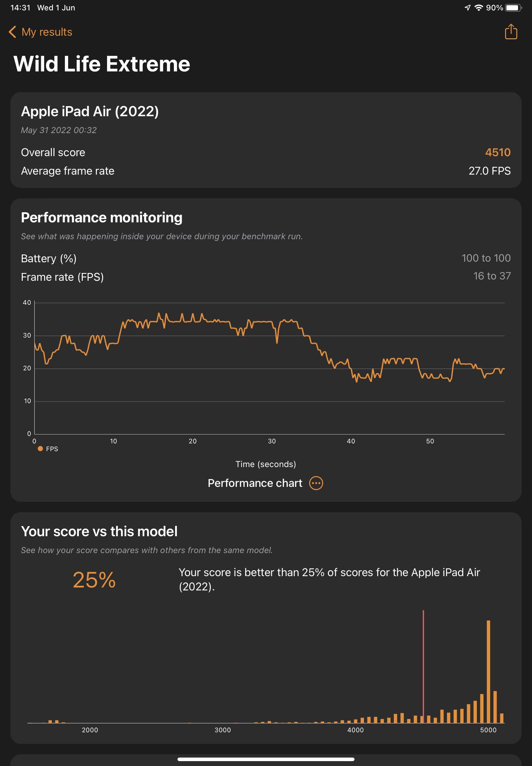The width and height of the screenshot is (532, 766).
Task: Select the Performance chart label
Action: (x=255, y=483)
